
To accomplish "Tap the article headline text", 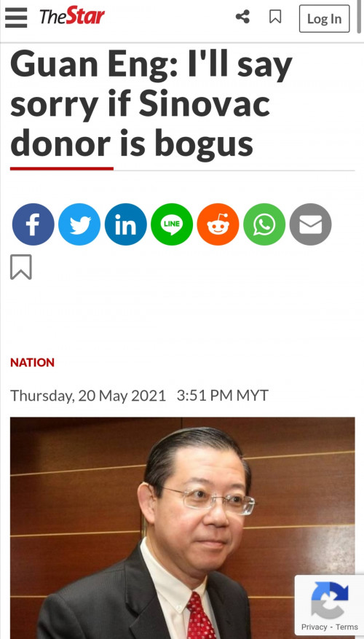I will coord(151,105).
